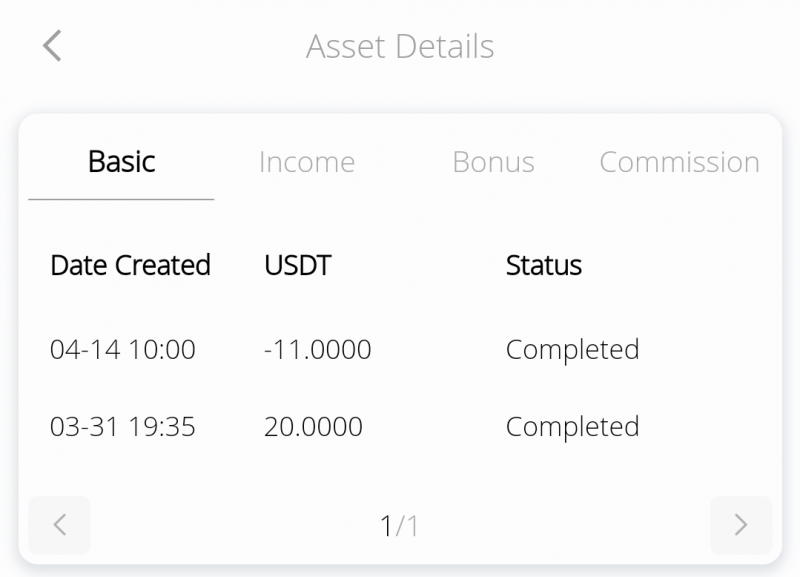Open the next page of transactions
This screenshot has height=577, width=800.
tap(740, 525)
